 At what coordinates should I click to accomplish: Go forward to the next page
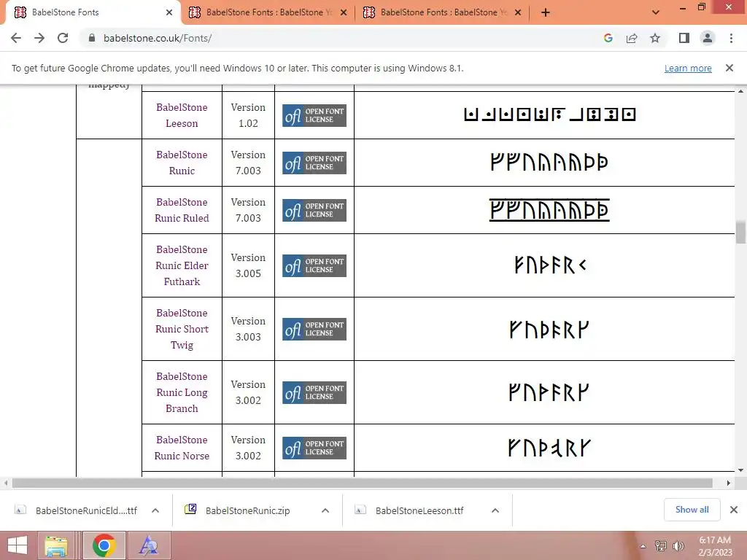(39, 38)
